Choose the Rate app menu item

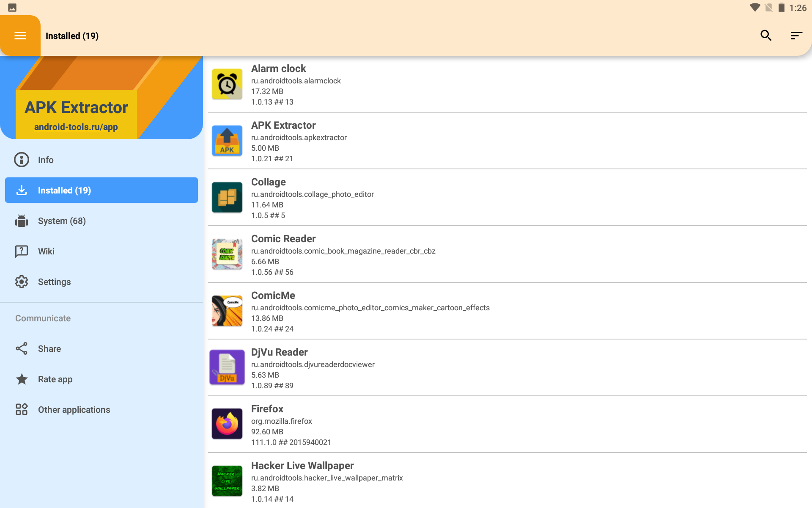101,379
